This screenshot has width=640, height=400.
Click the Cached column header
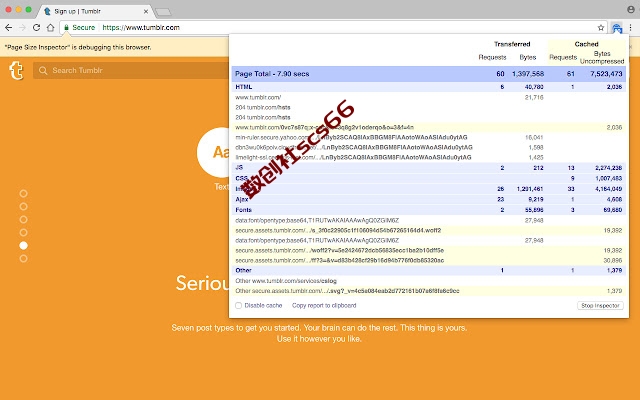coord(586,44)
